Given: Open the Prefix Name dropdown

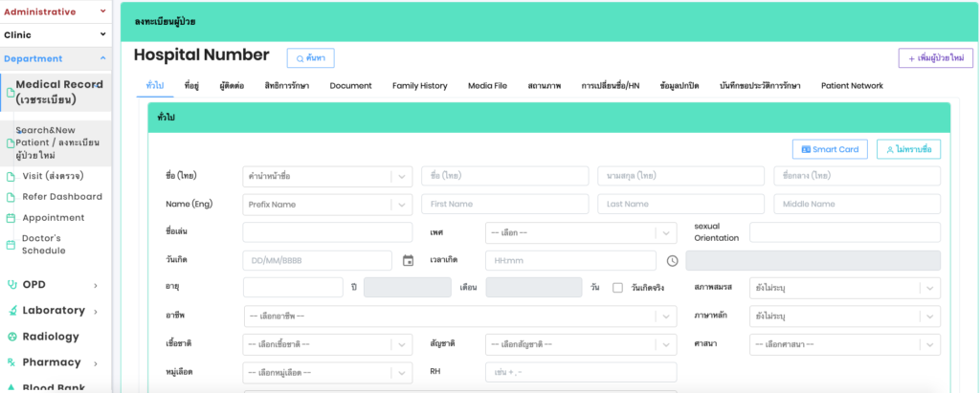Looking at the screenshot, I should point(328,204).
